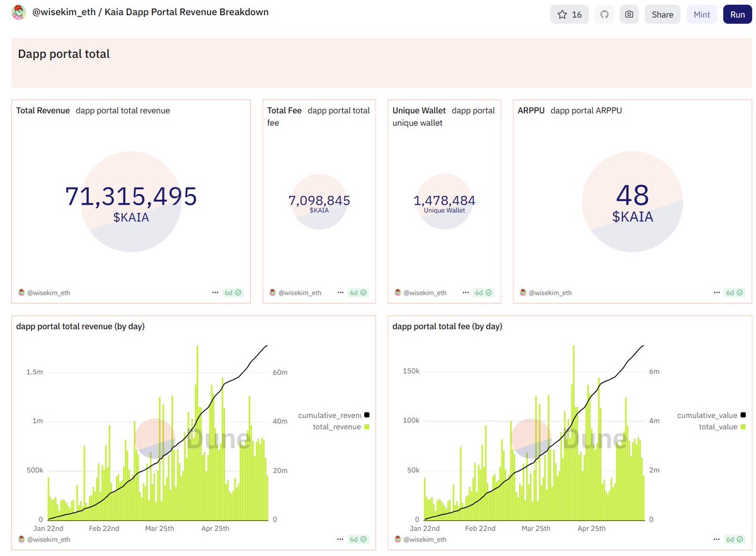Open three-dot menu on ARPPU card
The height and width of the screenshot is (556, 756).
[x=717, y=293]
